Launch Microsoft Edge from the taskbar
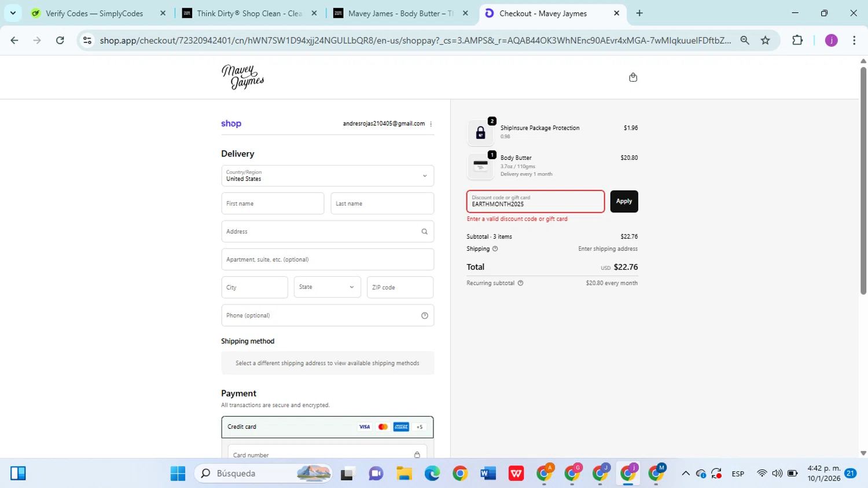 coord(432,474)
